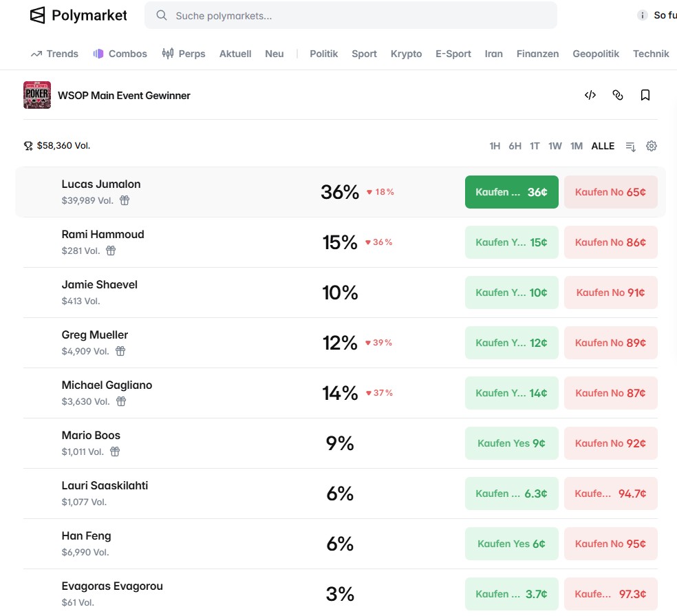Click the Polymarket wordmark text
Image resolution: width=677 pixels, height=616 pixels.
[x=89, y=16]
